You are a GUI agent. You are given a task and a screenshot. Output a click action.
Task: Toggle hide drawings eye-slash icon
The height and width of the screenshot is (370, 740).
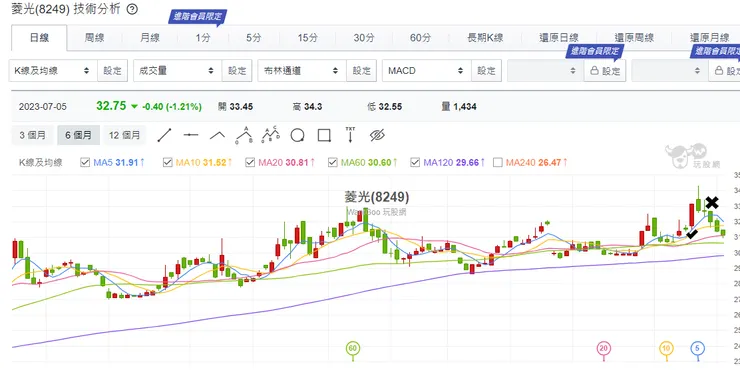point(377,135)
